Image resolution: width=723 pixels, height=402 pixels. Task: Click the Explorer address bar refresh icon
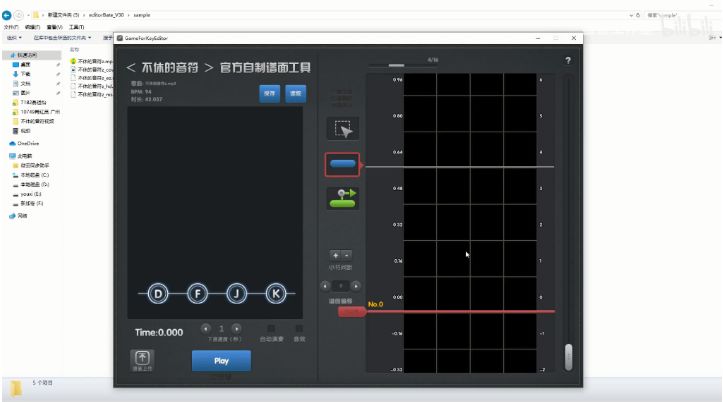[638, 15]
